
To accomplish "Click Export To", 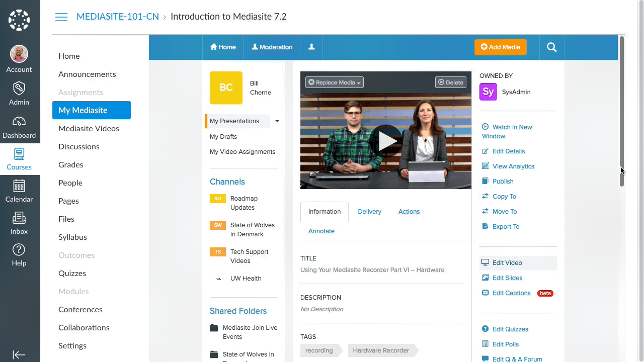I will click(x=501, y=227).
